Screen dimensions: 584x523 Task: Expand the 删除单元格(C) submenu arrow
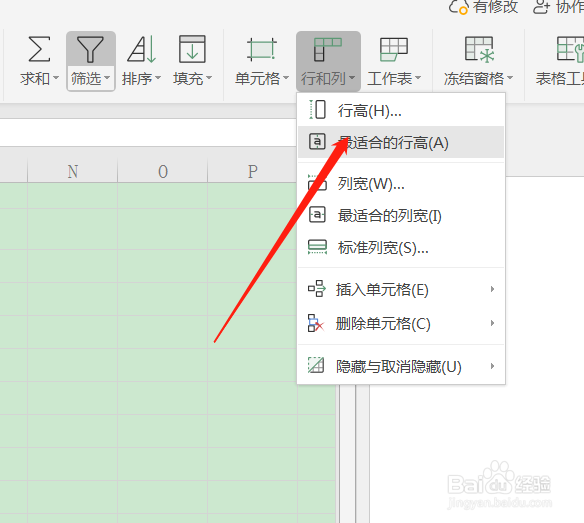click(x=492, y=323)
